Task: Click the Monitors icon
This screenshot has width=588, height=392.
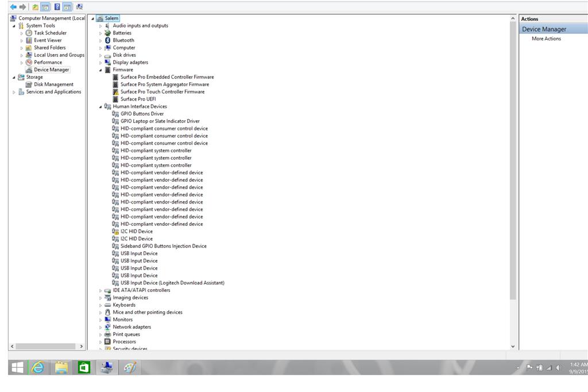Action: tap(107, 320)
